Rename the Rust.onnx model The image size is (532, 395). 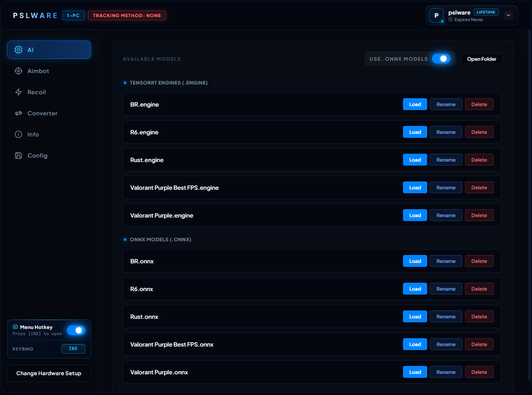pos(446,317)
